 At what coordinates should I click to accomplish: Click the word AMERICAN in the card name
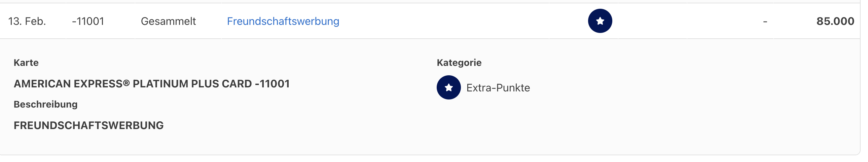[42, 84]
